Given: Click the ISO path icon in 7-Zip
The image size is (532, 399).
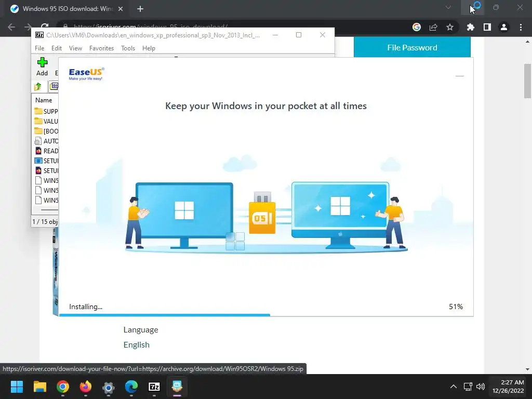Looking at the screenshot, I should [54, 86].
